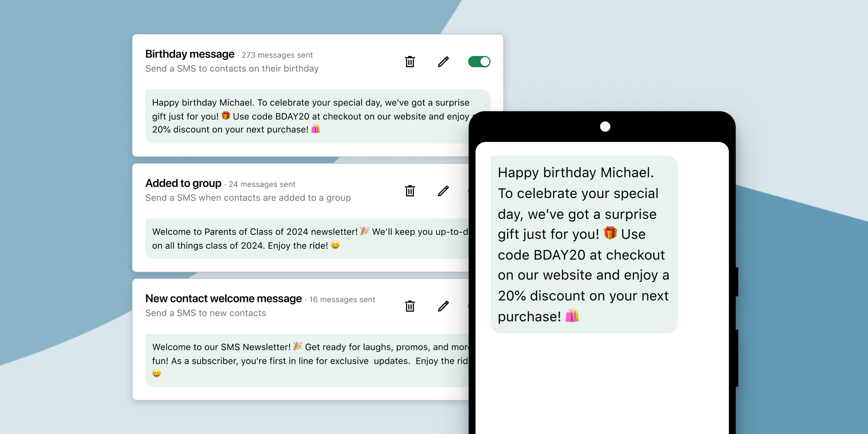Delete the Birthday message automation
Image resolution: width=868 pixels, height=434 pixels.
coord(410,62)
